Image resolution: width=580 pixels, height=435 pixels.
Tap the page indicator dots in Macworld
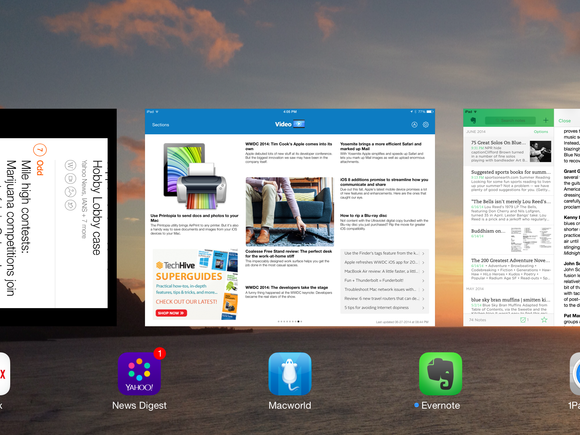[290, 321]
